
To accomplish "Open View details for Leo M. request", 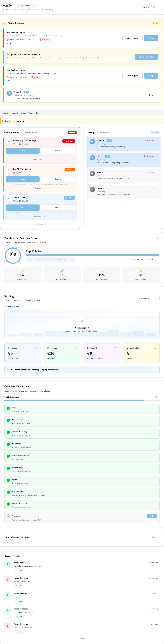I will [40, 188].
